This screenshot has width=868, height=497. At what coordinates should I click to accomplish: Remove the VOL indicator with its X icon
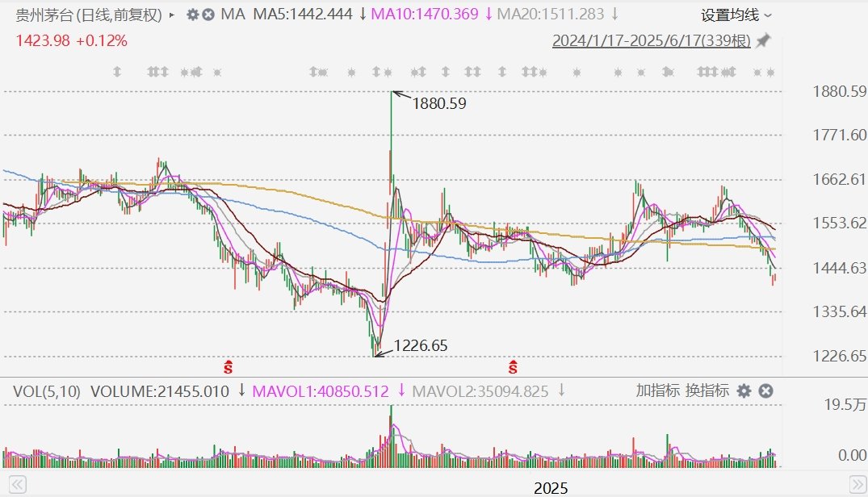coord(765,391)
